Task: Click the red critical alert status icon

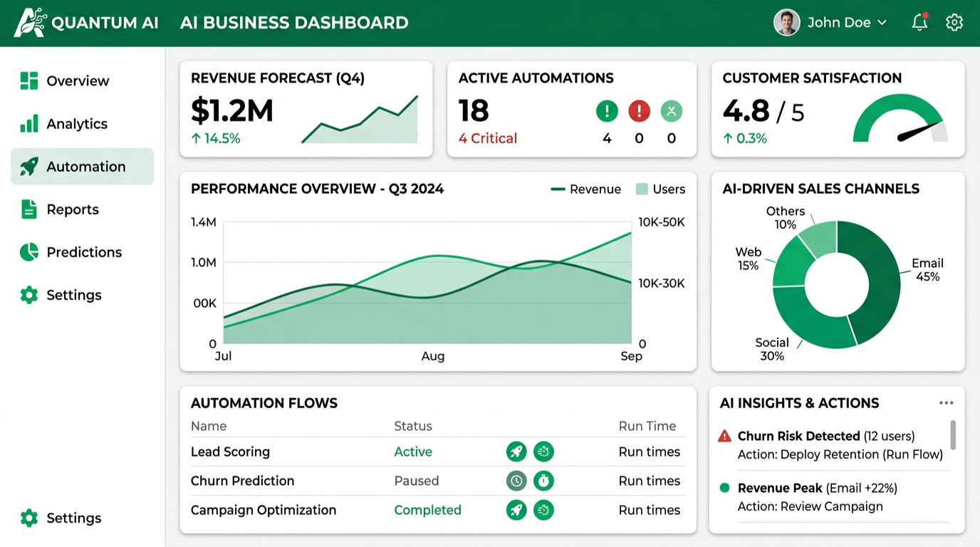Action: 639,111
